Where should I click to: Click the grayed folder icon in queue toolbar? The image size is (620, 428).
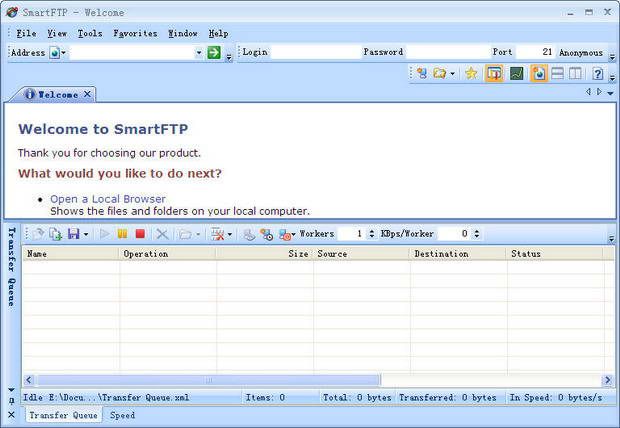pyautogui.click(x=185, y=234)
